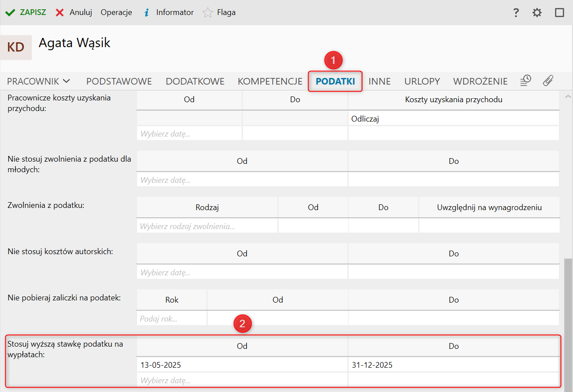Set Od date for Nie stosuj kosztów autorskich
The image size is (573, 392).
coord(242,272)
